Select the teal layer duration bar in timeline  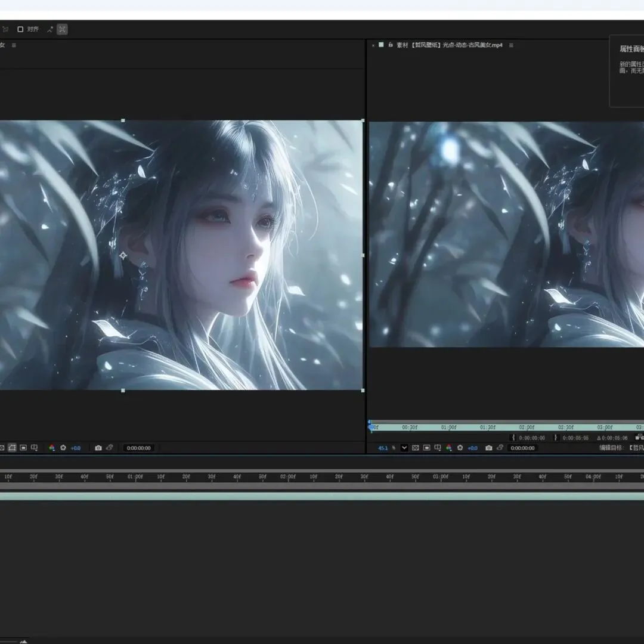(322, 496)
